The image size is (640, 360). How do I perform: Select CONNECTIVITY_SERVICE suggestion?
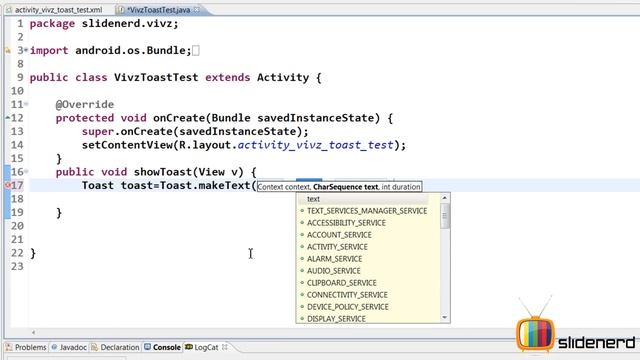(347, 295)
